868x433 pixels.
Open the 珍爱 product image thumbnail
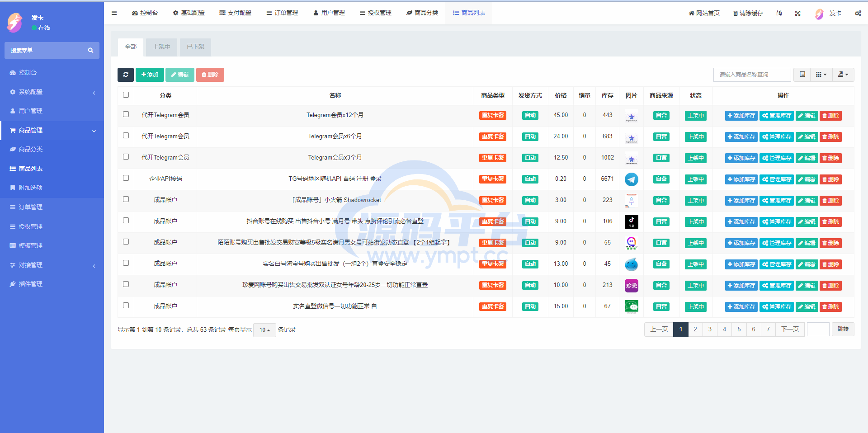point(632,286)
